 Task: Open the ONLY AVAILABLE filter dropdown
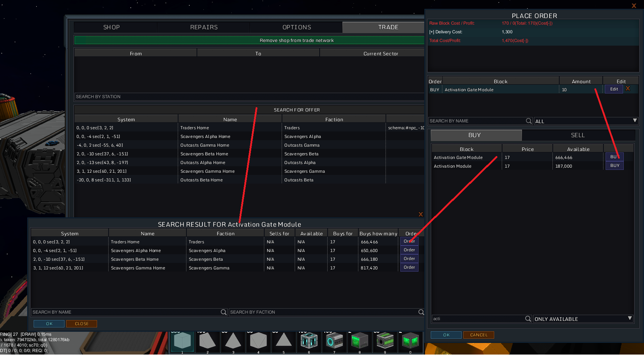click(x=583, y=319)
